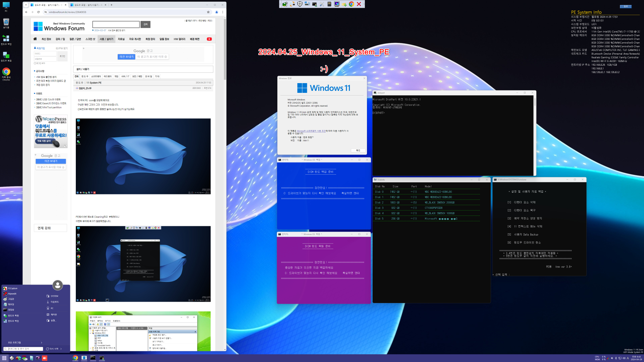This screenshot has height=362, width=644.
Task: Click the 아이디 login input field
Action: click(45, 54)
